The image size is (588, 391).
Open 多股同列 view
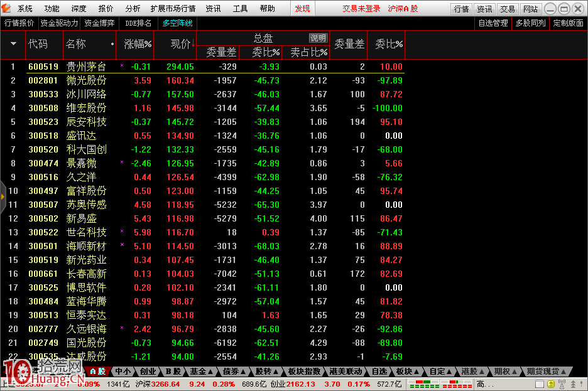(531, 23)
